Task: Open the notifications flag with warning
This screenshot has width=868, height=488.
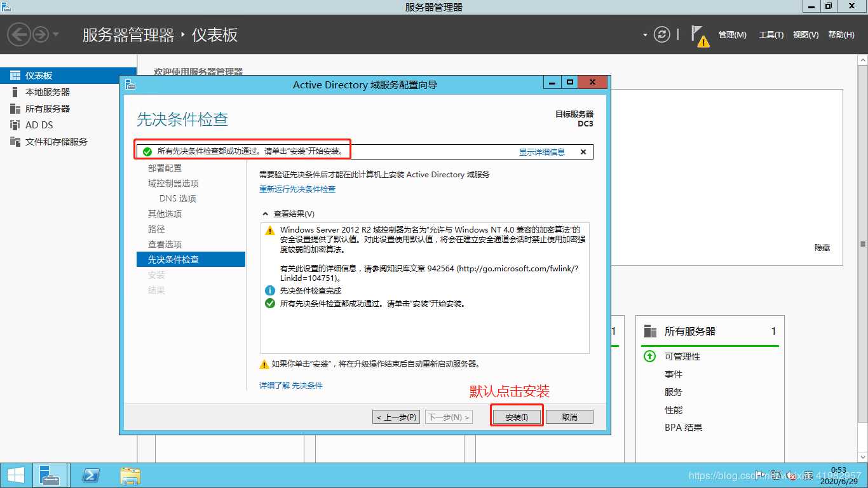Action: click(700, 36)
